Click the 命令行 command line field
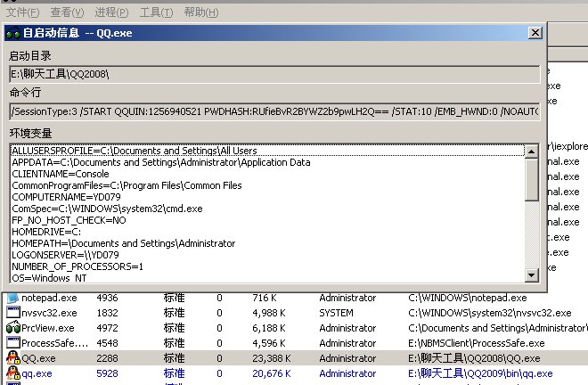 (x=274, y=112)
